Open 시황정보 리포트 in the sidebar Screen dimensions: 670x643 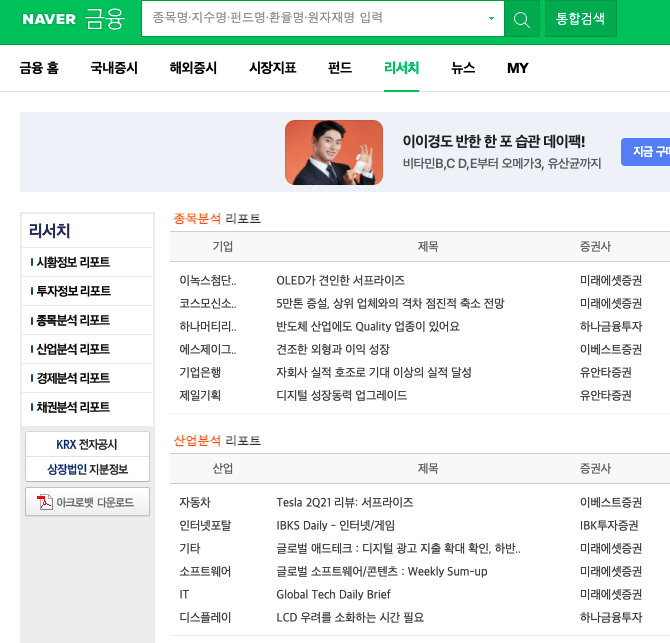[x=73, y=262]
